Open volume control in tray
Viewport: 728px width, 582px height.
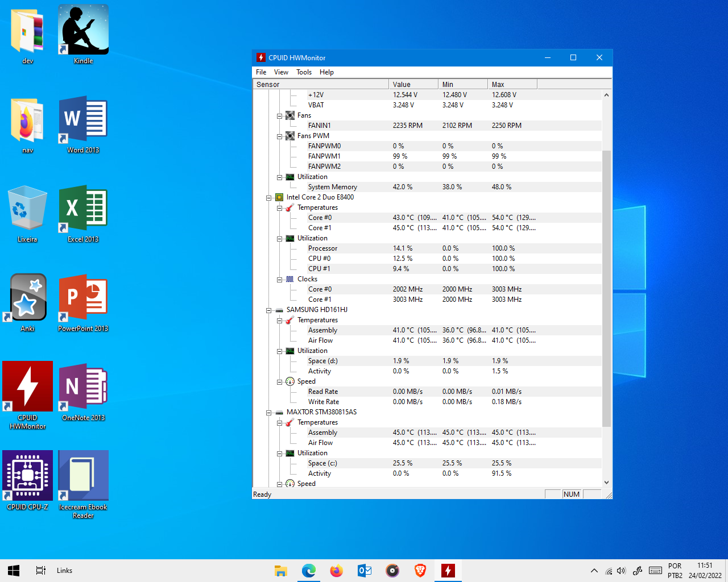(x=621, y=571)
